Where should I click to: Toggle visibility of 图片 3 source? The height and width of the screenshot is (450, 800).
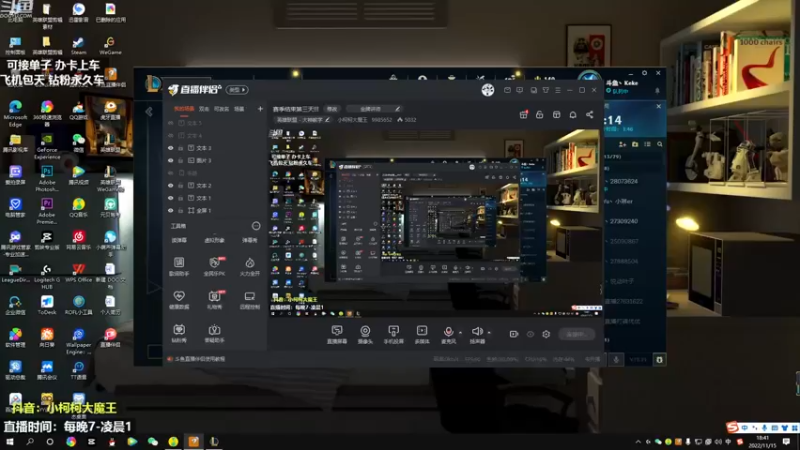click(170, 160)
